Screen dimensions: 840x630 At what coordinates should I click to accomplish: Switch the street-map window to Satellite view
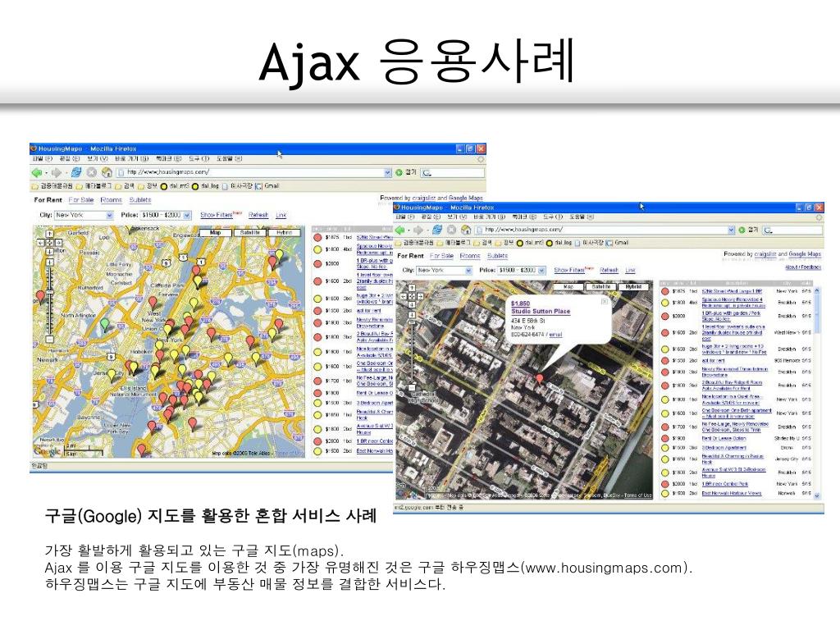(x=250, y=232)
